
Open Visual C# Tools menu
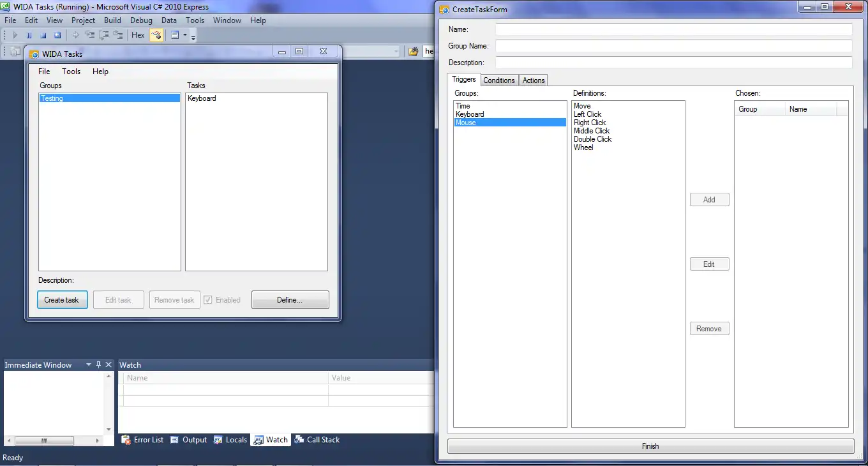click(195, 20)
